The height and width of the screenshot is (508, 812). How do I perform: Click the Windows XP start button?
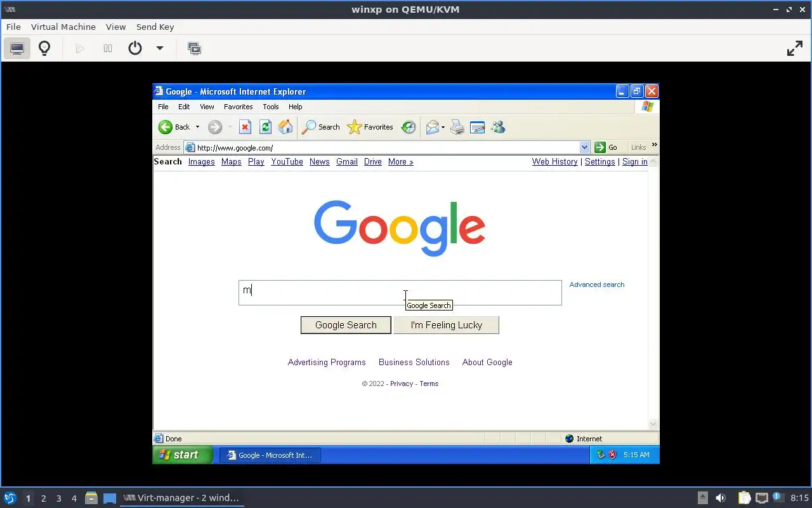tap(183, 455)
